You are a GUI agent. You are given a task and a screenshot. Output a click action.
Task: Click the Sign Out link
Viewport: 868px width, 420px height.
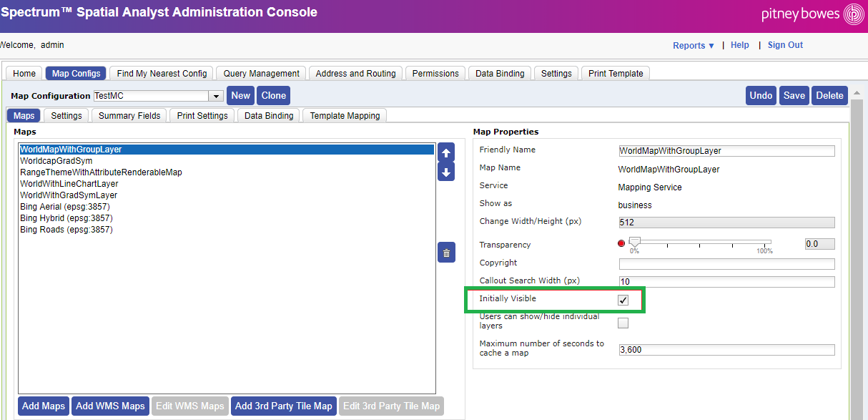[785, 45]
